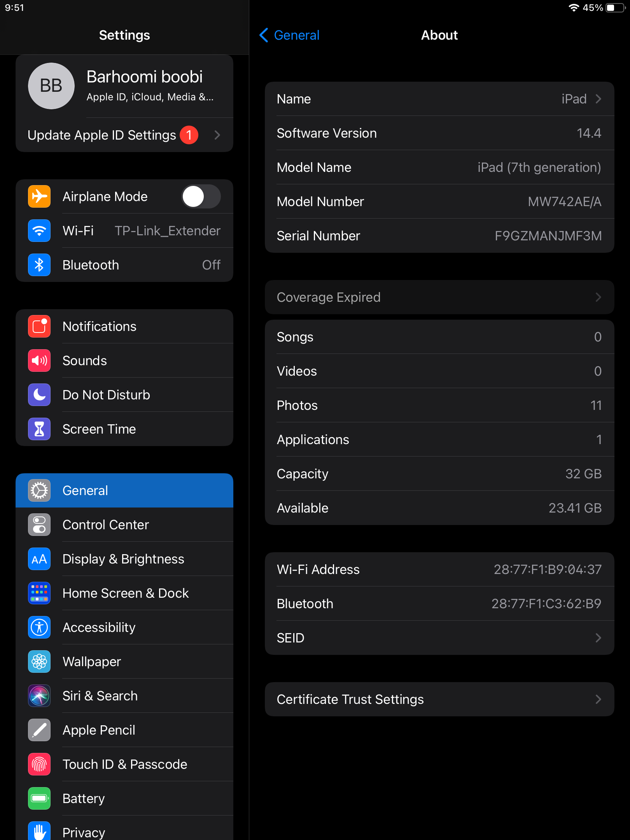
Task: Tap the Available 23.41 GB value
Action: (575, 508)
